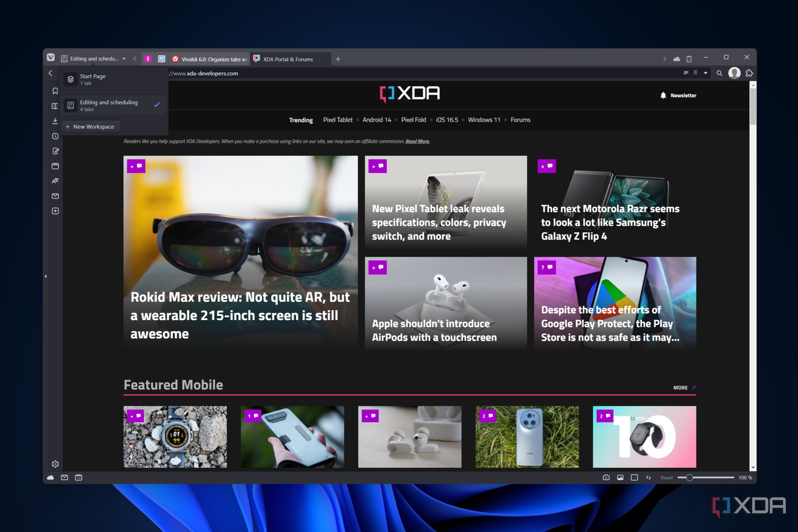
Task: Open the extensions puzzle icon
Action: click(749, 73)
